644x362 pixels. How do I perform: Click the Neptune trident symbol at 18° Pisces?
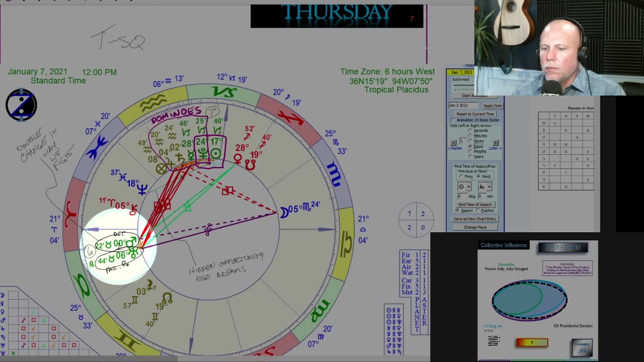[x=142, y=189]
